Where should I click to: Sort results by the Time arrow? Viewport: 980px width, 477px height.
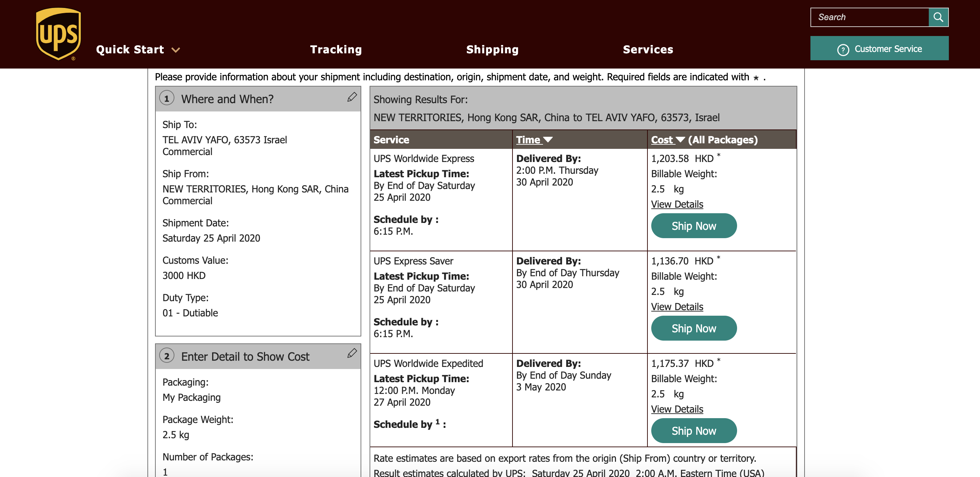[548, 140]
